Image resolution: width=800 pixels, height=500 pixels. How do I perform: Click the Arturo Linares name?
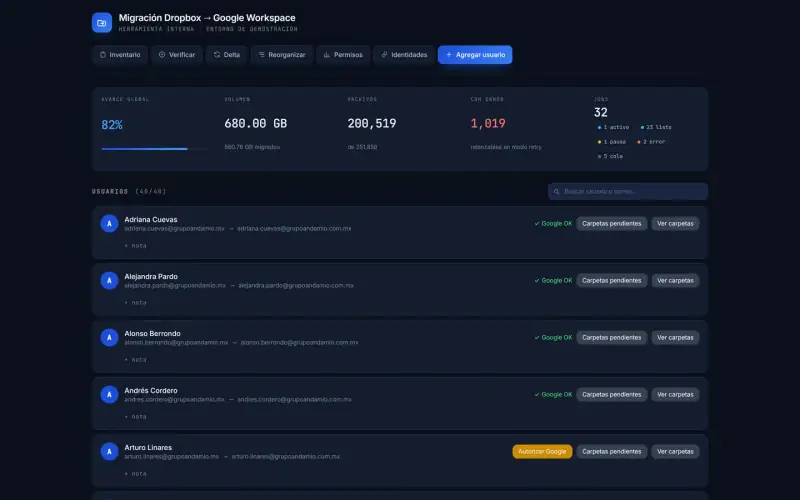tap(148, 447)
